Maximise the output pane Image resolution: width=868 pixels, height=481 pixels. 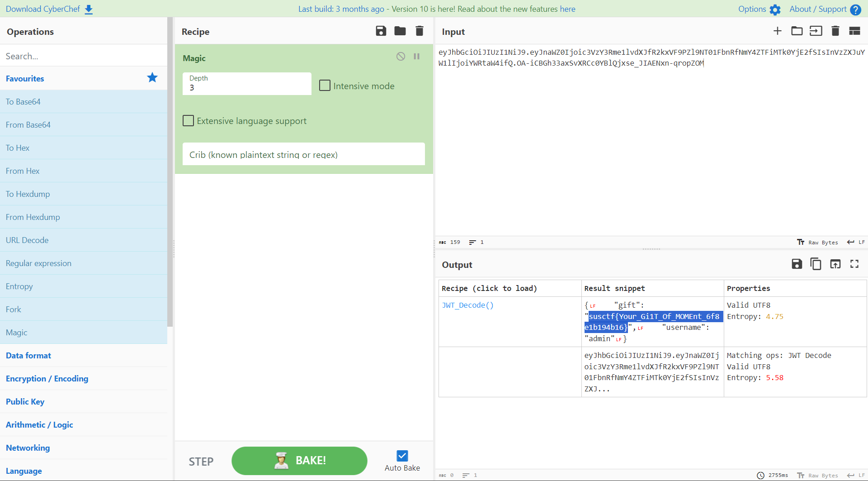(854, 264)
